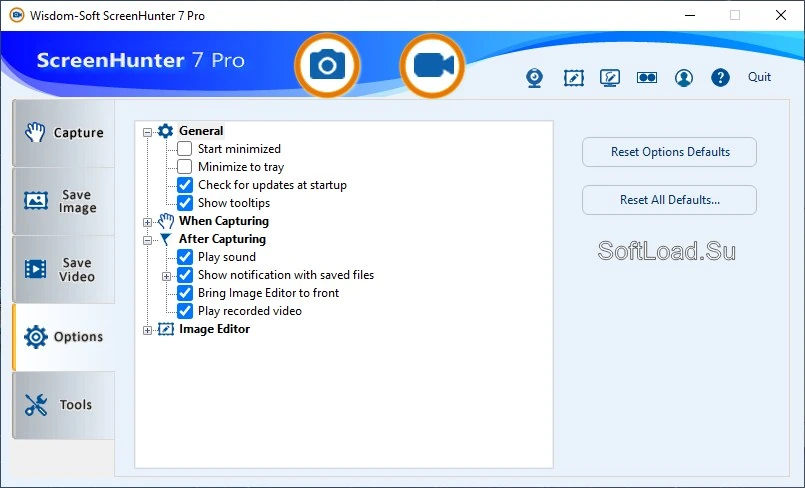Screen dimensions: 805x488
Task: Click the Quit link in header
Action: (759, 77)
